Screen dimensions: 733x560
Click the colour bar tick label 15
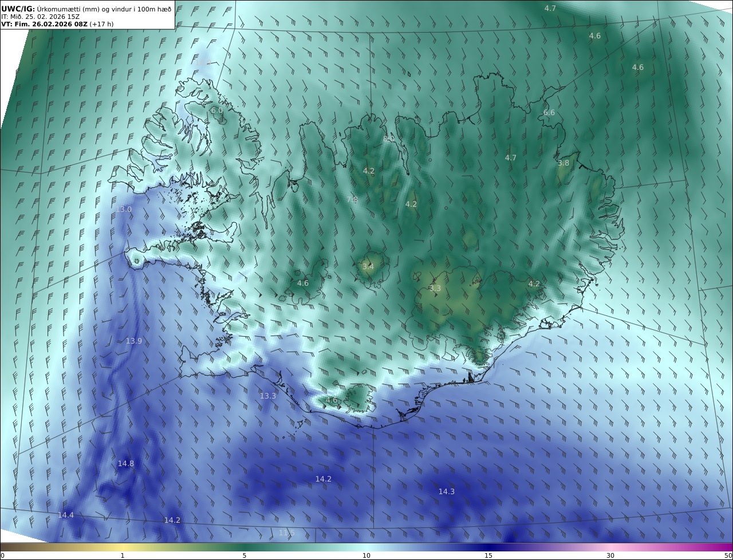point(488,555)
